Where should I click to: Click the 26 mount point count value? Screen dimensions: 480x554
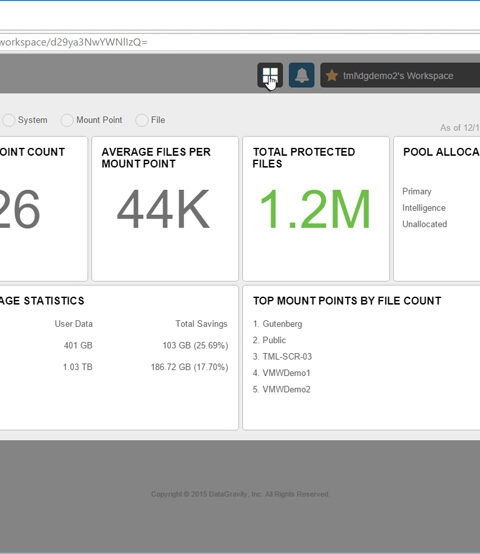[20, 209]
